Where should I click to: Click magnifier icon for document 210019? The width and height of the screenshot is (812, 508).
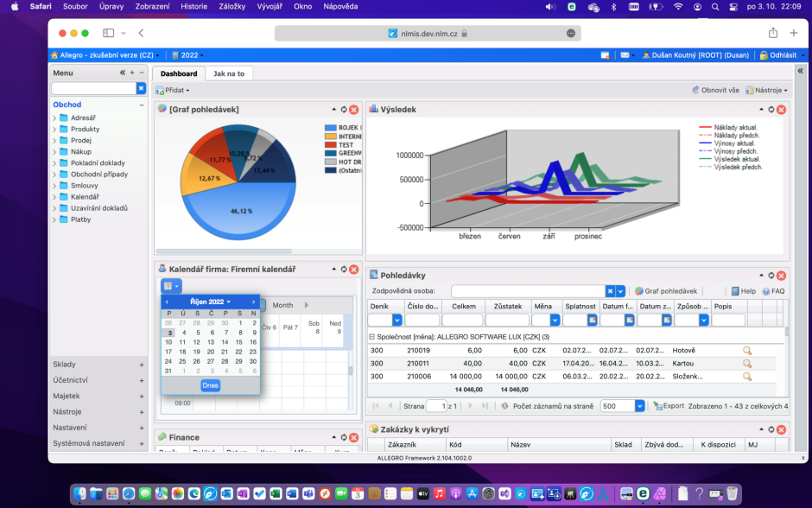coord(746,351)
